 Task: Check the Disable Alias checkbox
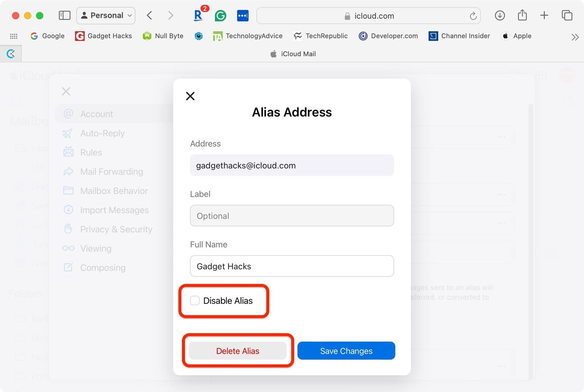195,301
